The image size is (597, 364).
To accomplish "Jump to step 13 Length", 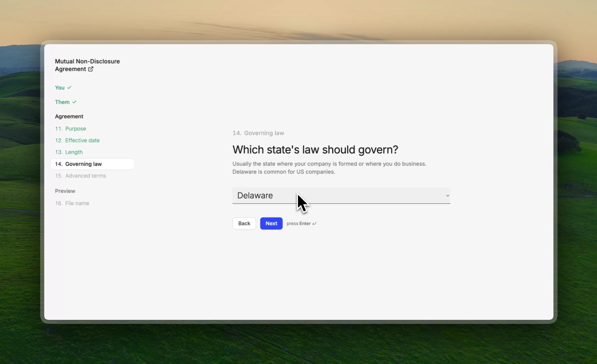I will pyautogui.click(x=69, y=152).
